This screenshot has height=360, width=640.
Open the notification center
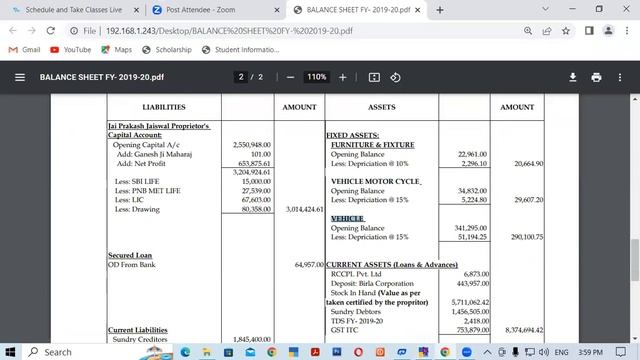coord(621,352)
